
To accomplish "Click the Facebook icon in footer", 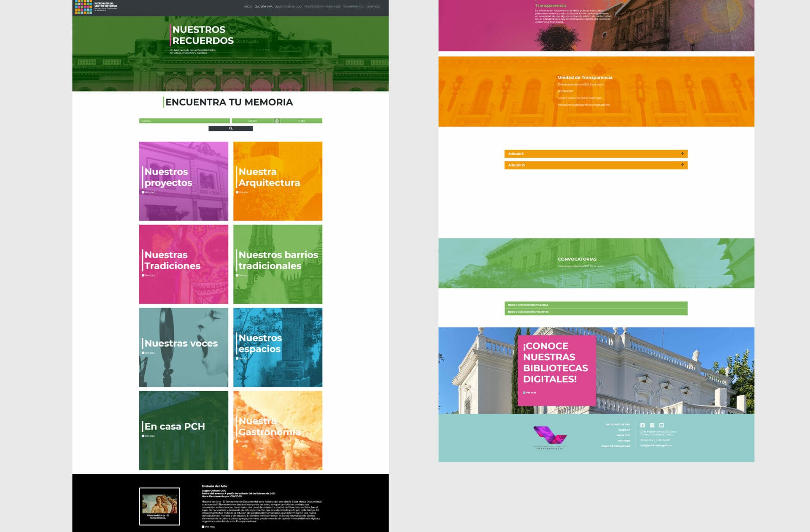I will point(643,425).
